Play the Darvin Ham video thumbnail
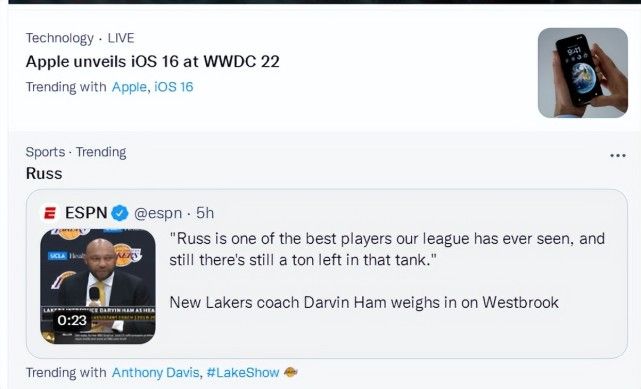Viewport: 641px width, 389px height. pyautogui.click(x=98, y=286)
